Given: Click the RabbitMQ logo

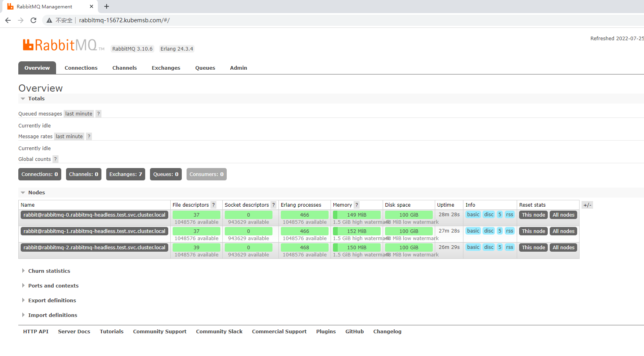Looking at the screenshot, I should click(64, 45).
